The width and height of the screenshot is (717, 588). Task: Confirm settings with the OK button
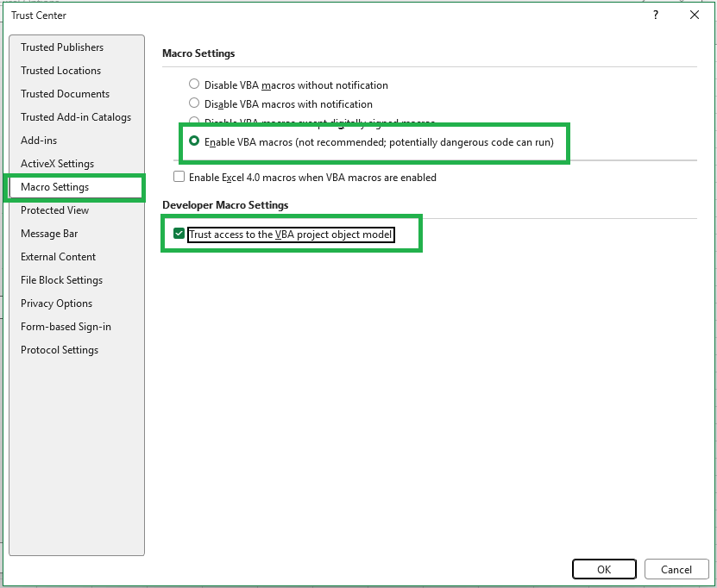tap(604, 569)
